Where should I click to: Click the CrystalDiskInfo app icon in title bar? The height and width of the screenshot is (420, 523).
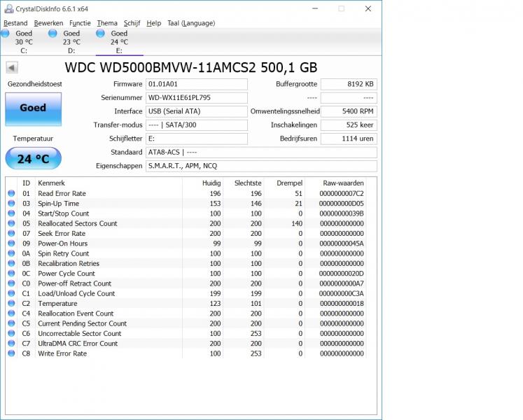tap(8, 8)
